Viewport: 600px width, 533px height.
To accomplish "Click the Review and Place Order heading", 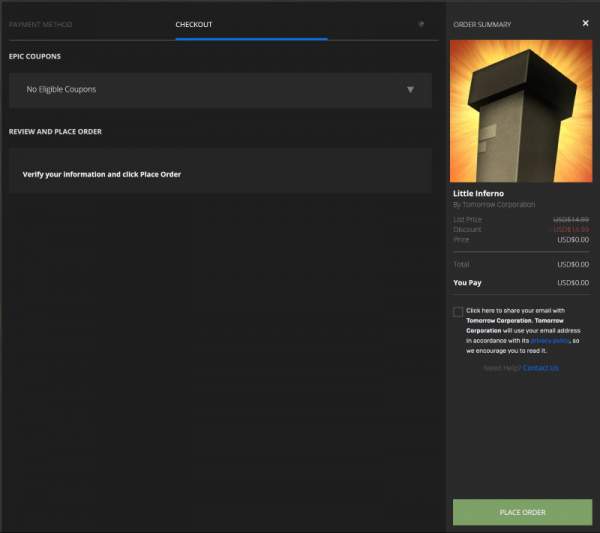I will click(x=55, y=132).
